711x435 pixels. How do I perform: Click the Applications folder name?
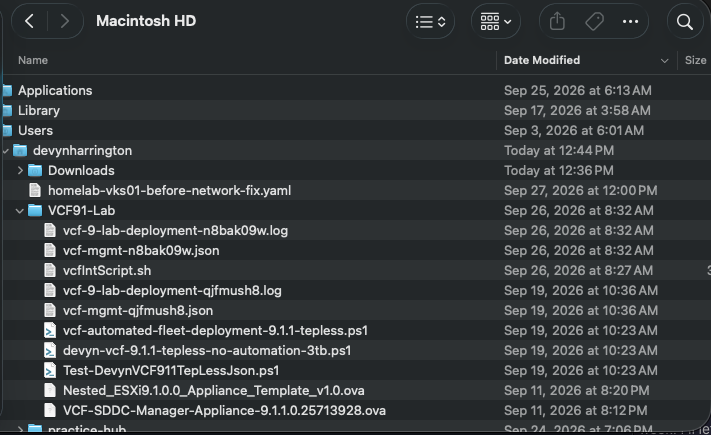pyautogui.click(x=55, y=91)
